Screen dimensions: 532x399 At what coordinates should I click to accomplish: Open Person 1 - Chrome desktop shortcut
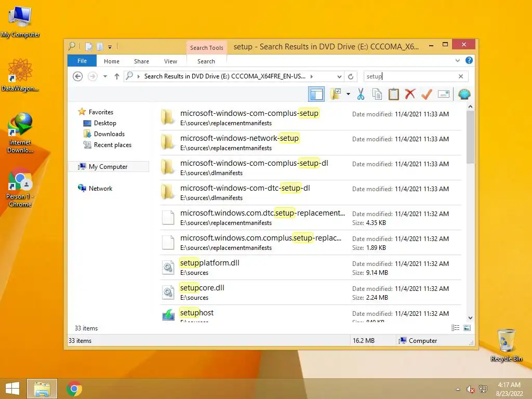(20, 187)
